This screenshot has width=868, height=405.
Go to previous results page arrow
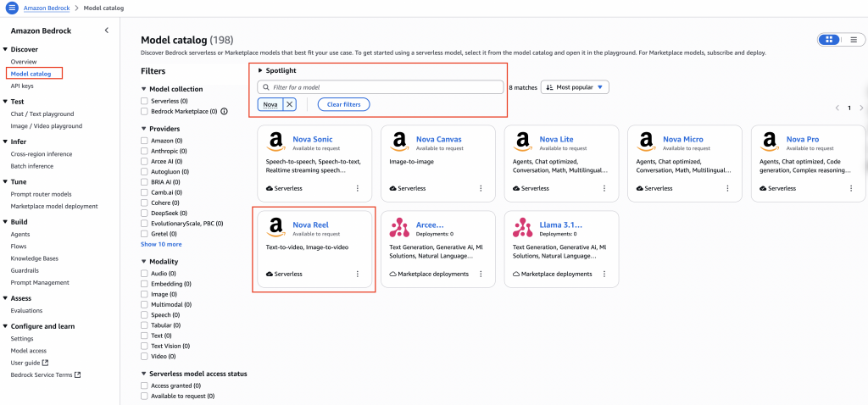[x=837, y=108]
